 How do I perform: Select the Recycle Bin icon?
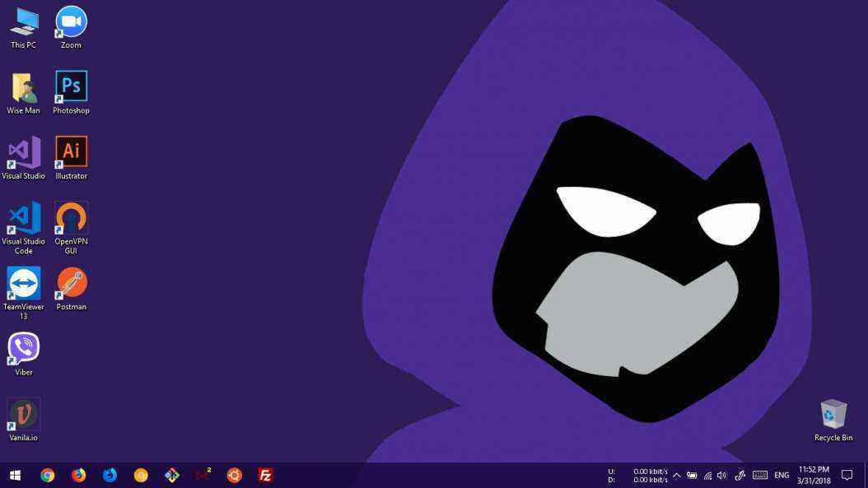(x=833, y=420)
